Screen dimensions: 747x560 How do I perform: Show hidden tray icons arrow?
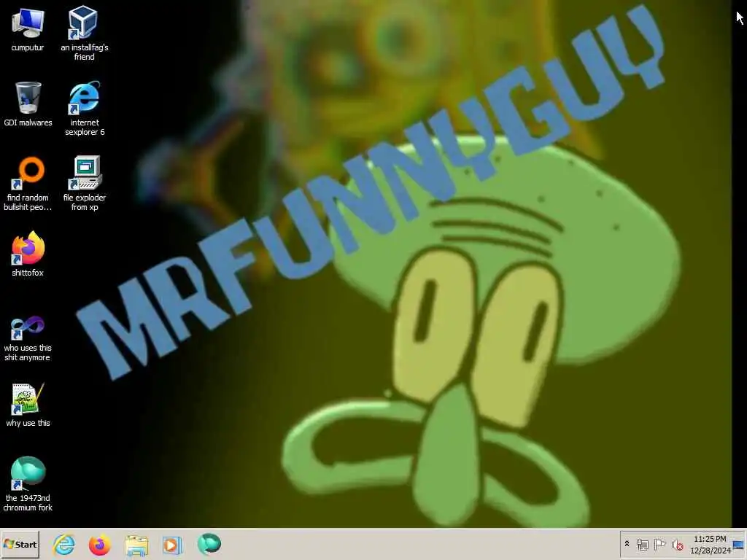click(627, 544)
